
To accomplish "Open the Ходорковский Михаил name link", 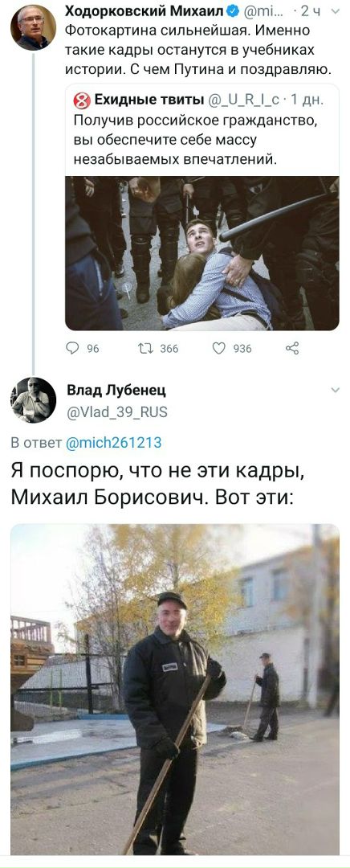I will click(x=143, y=11).
